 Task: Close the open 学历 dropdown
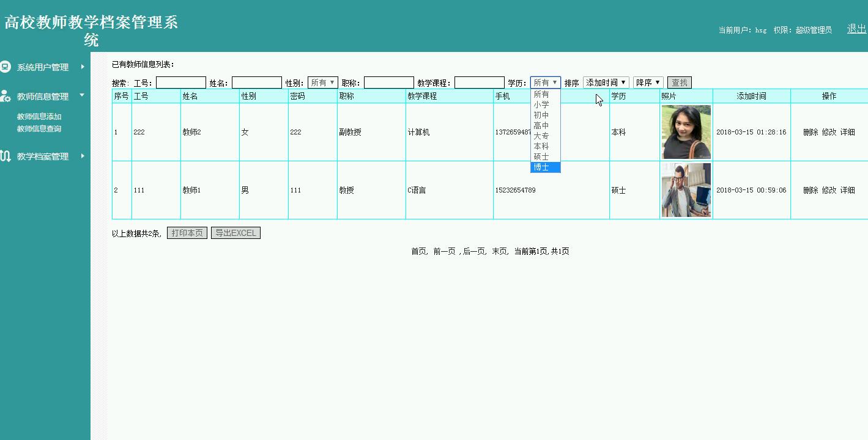(546, 82)
